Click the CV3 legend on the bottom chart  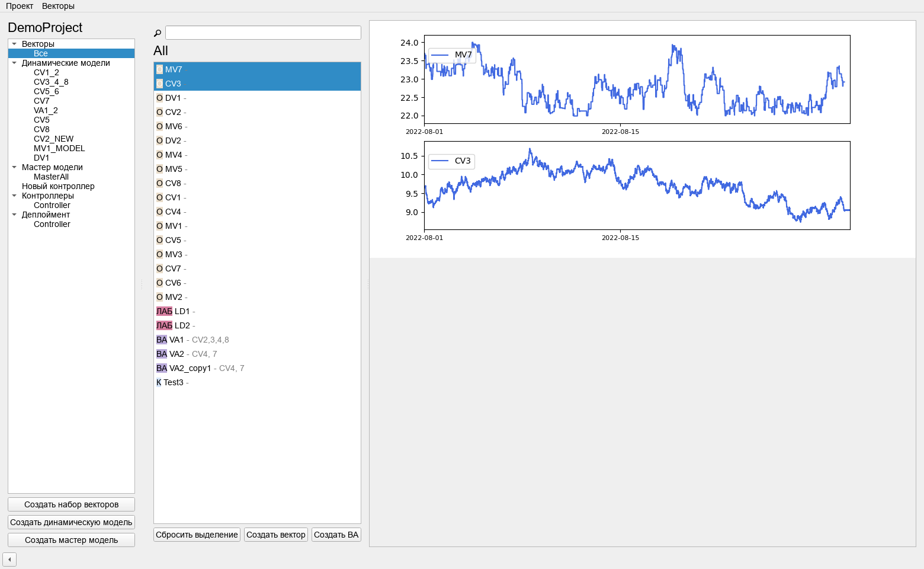click(451, 161)
